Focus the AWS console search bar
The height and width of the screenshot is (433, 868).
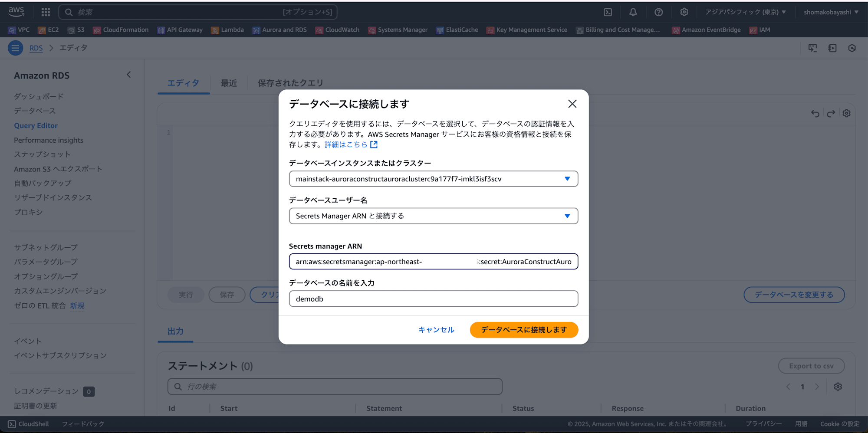click(x=198, y=12)
